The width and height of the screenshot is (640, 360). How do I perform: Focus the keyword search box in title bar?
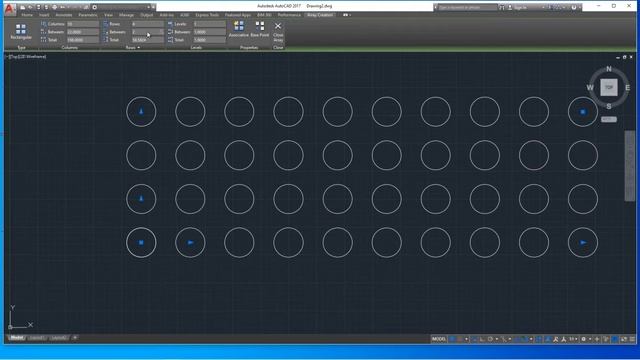pos(467,7)
